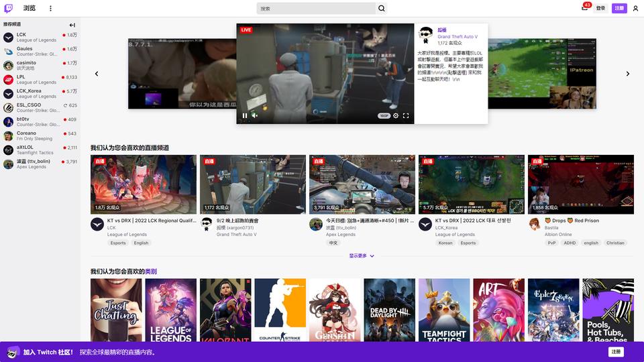644x362 pixels.
Task: Click the purple 注册 button in top bar
Action: (x=619, y=8)
